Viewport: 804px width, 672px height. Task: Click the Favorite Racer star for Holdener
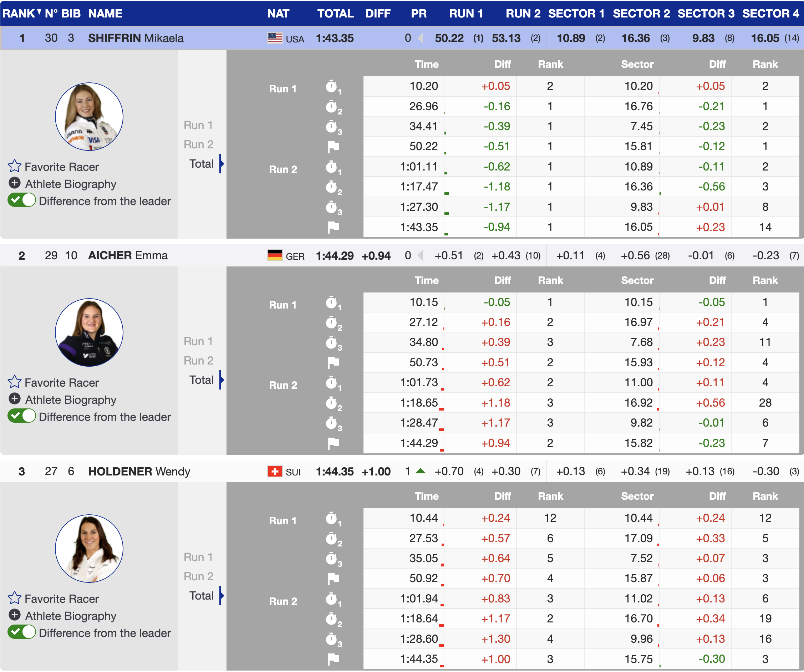point(15,598)
